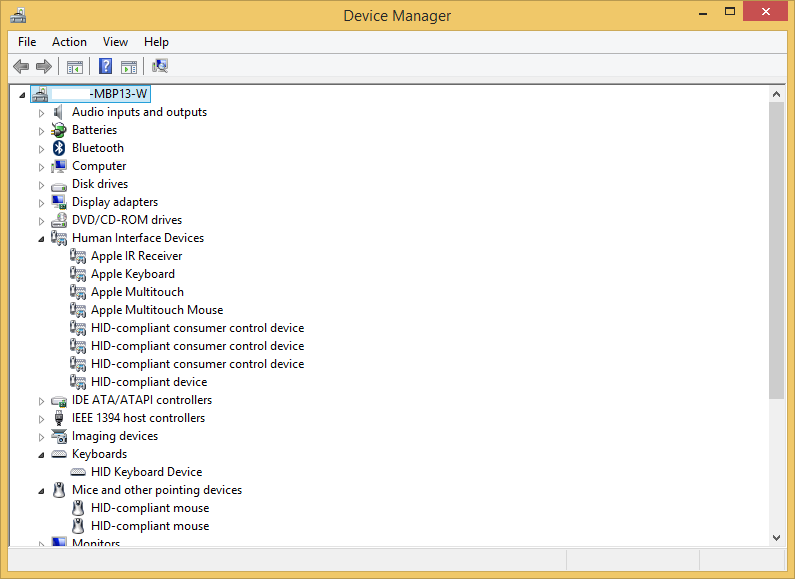Click the IDE ATA/ATAPI controllers icon
Image resolution: width=795 pixels, height=579 pixels.
pyautogui.click(x=59, y=402)
